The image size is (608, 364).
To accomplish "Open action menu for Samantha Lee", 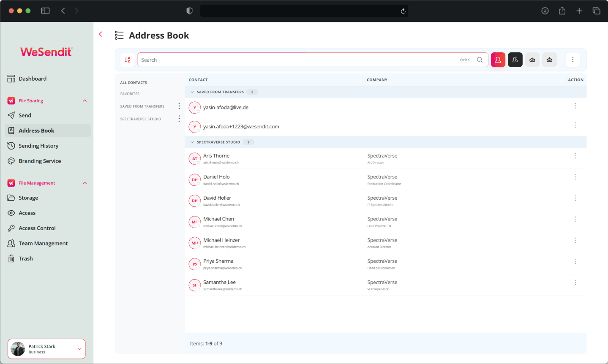I will 575,283.
